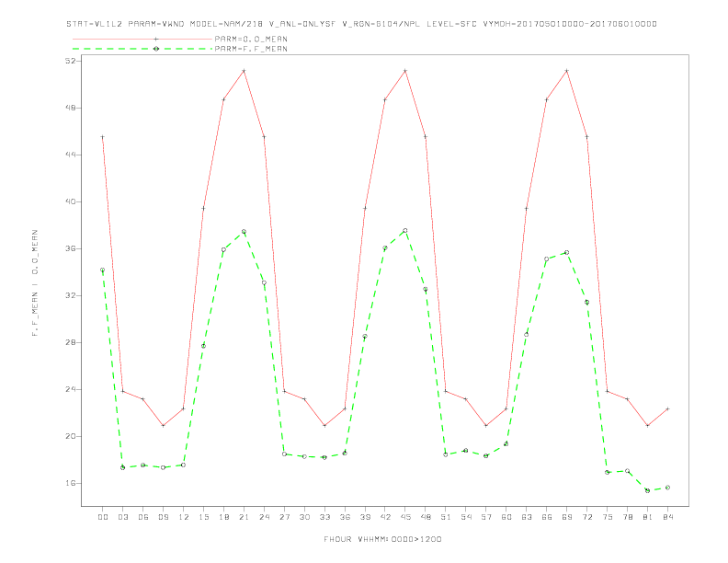Click the x-axis forecast hour label 33
Viewport: 728px width, 563px height.
324,517
